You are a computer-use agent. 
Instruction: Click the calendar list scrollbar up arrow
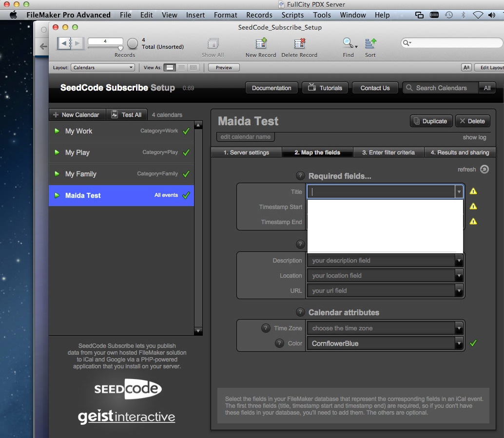coord(198,125)
